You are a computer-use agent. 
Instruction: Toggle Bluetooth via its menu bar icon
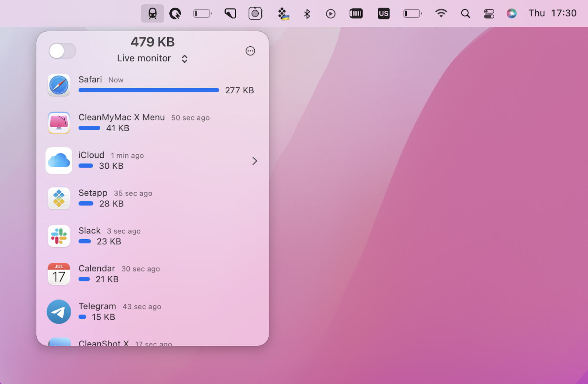307,14
